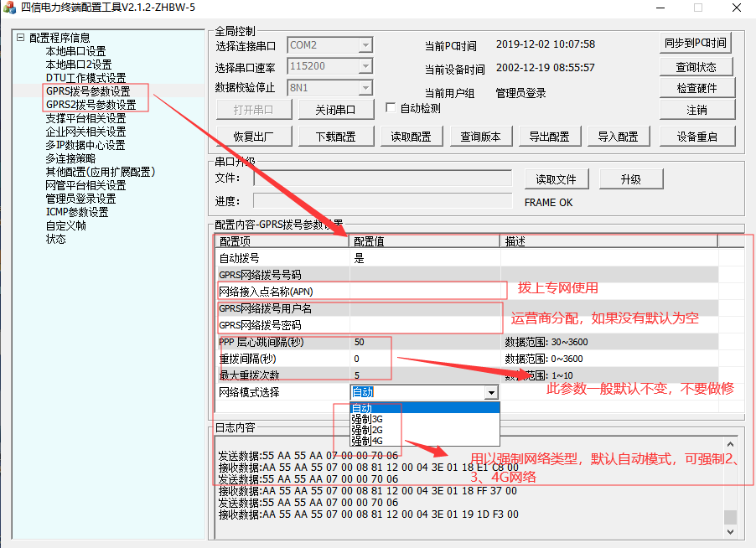Choose 强制2G in the network mode list

click(x=425, y=430)
